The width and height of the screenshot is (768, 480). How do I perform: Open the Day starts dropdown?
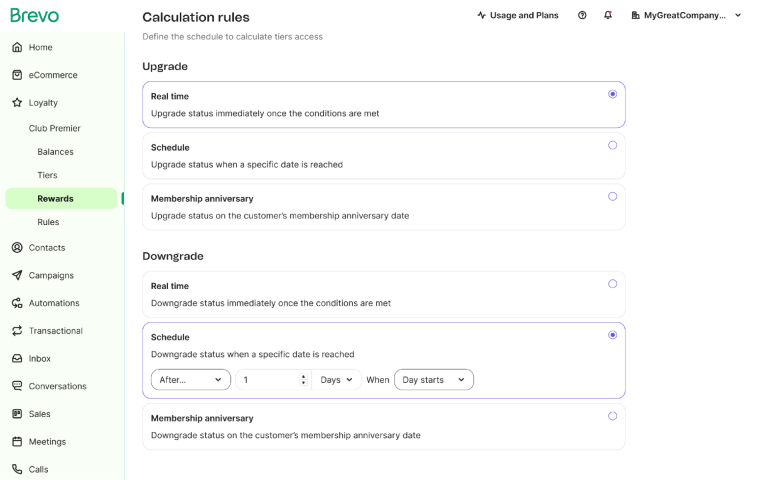point(433,380)
